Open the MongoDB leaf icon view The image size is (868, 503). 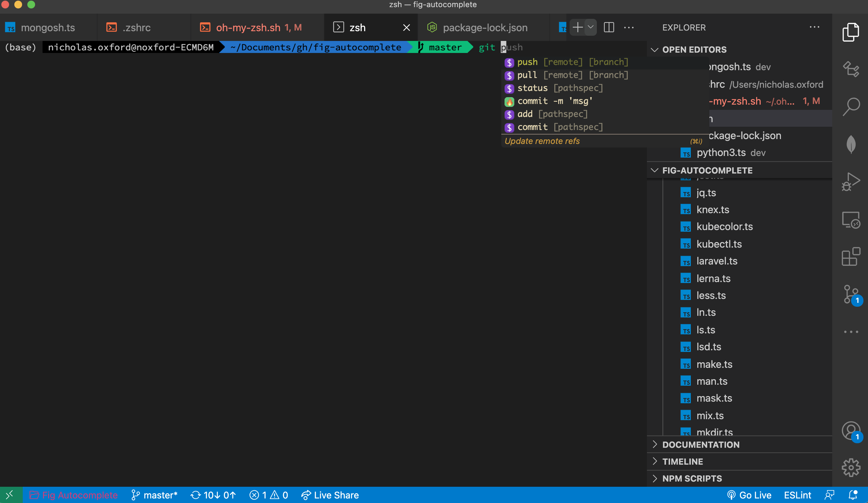(x=850, y=144)
